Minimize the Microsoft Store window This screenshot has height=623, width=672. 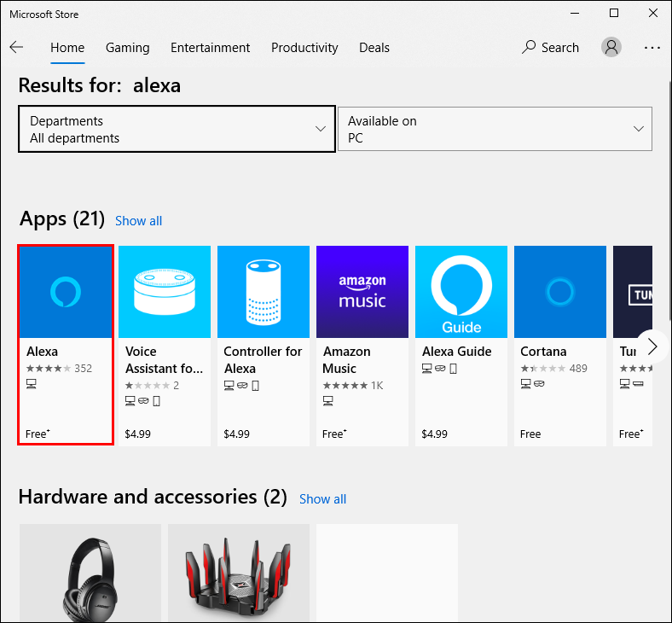(x=575, y=14)
